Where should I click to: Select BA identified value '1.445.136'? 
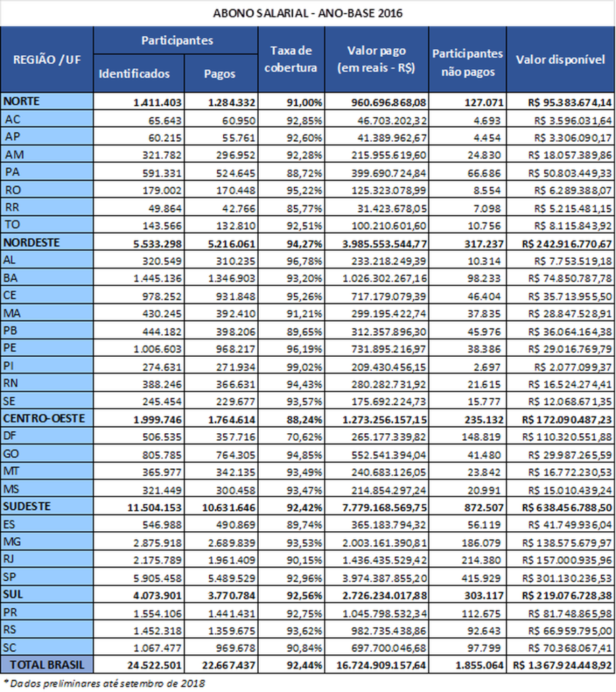coord(157,278)
